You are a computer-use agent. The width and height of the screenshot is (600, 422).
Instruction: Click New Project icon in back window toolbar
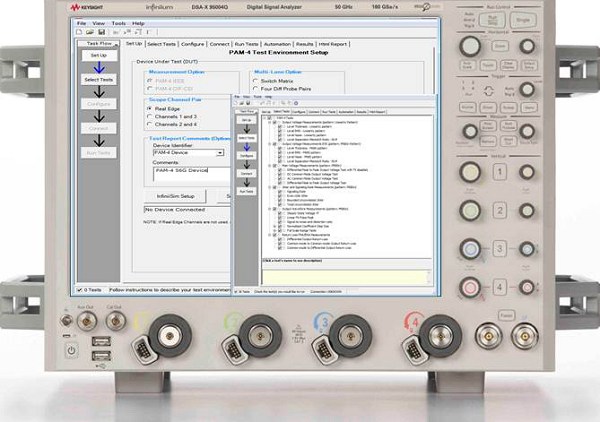coord(79,33)
